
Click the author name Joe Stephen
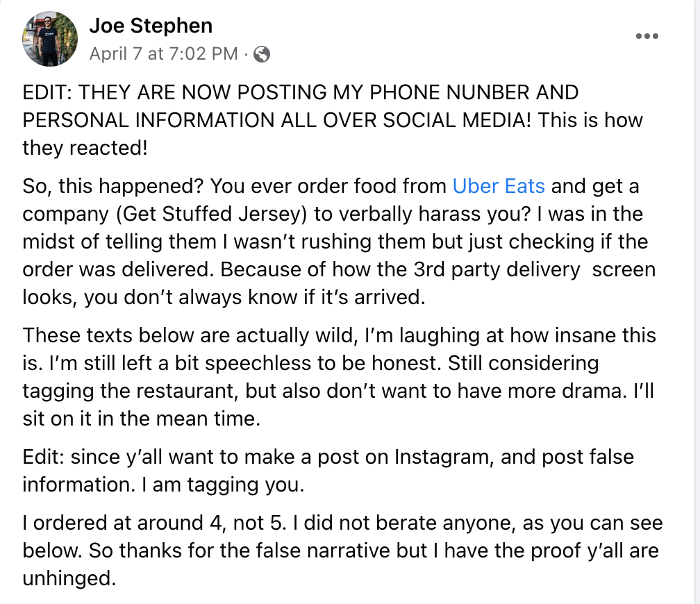151,26
